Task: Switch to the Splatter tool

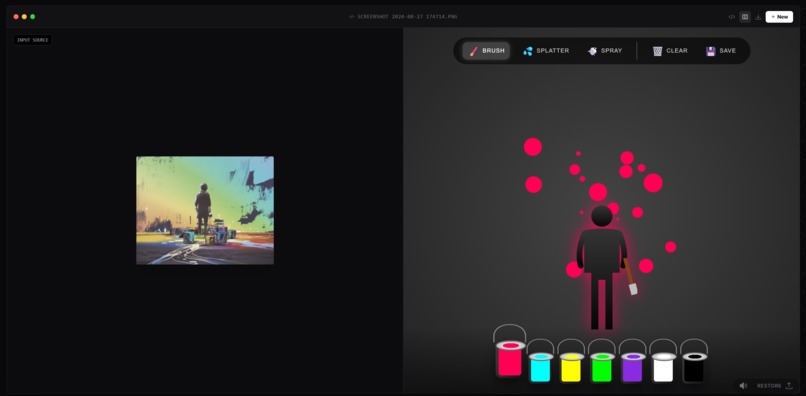Action: (x=546, y=51)
